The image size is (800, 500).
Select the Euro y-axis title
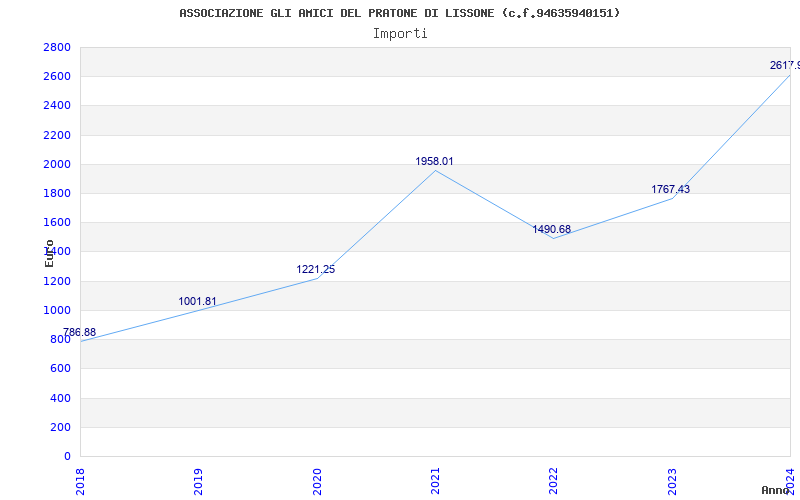pos(49,253)
